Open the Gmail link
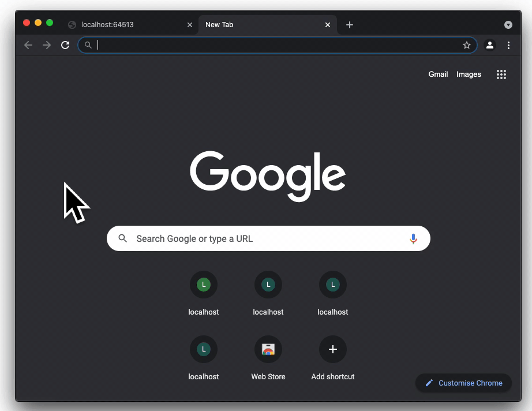This screenshot has width=532, height=411. tap(438, 74)
